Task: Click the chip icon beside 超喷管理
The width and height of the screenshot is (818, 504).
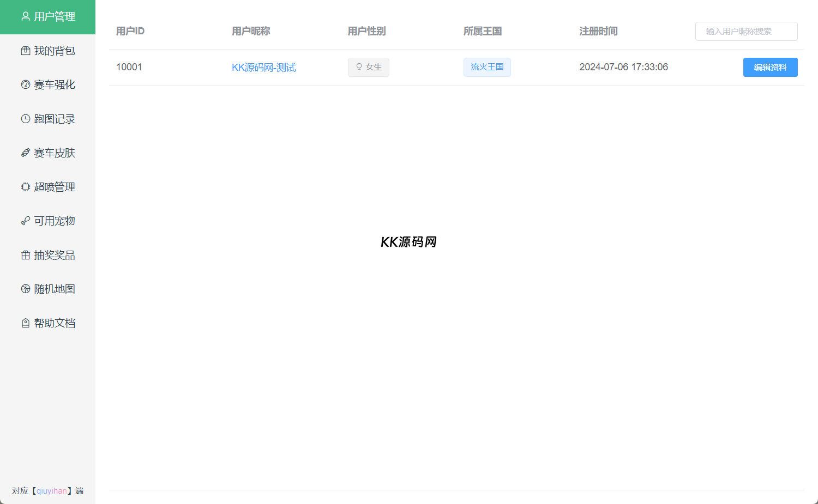Action: click(26, 187)
